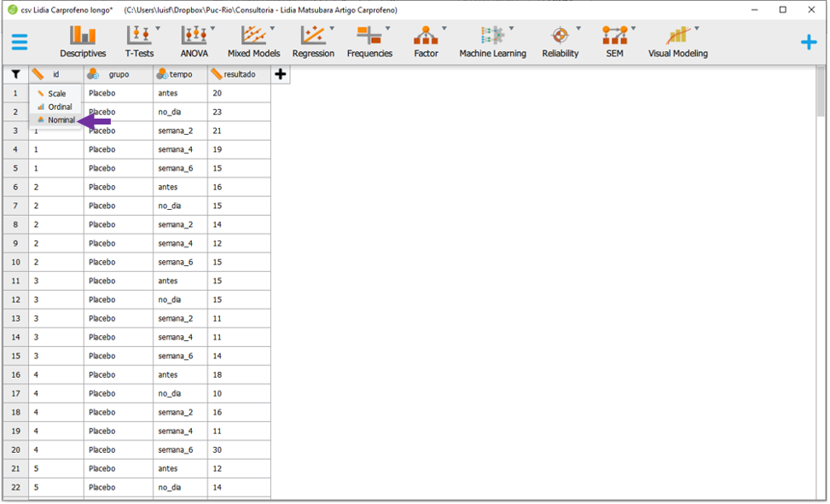The width and height of the screenshot is (830, 504).
Task: Open the Regression analysis menu
Action: [313, 41]
